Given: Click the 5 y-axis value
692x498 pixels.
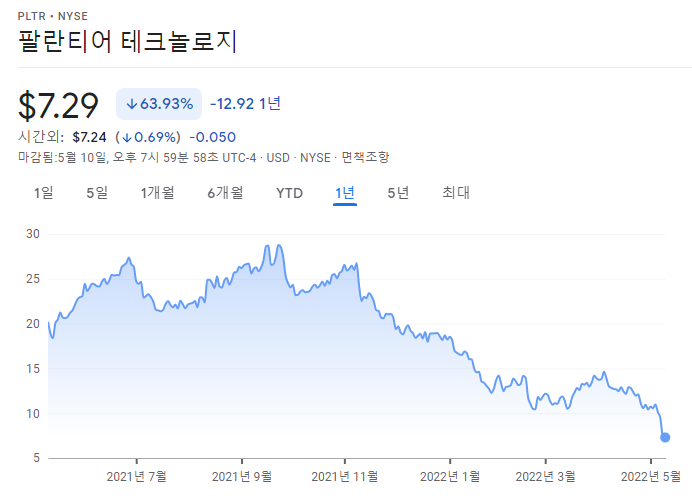Looking at the screenshot, I should [37, 458].
